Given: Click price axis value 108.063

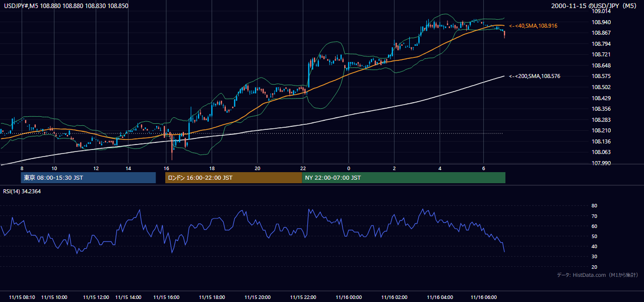Looking at the screenshot, I should (601, 153).
